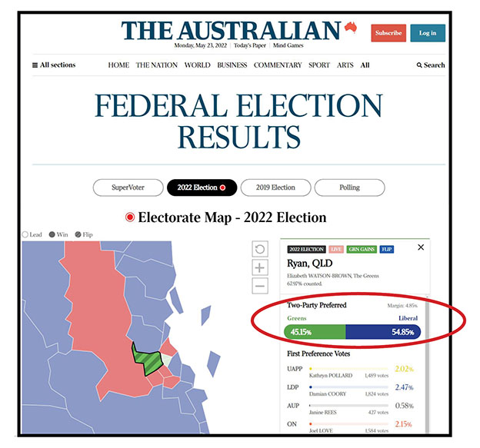Image resolution: width=480 pixels, height=448 pixels.
Task: Select the Lead legend option
Action: pos(26,234)
